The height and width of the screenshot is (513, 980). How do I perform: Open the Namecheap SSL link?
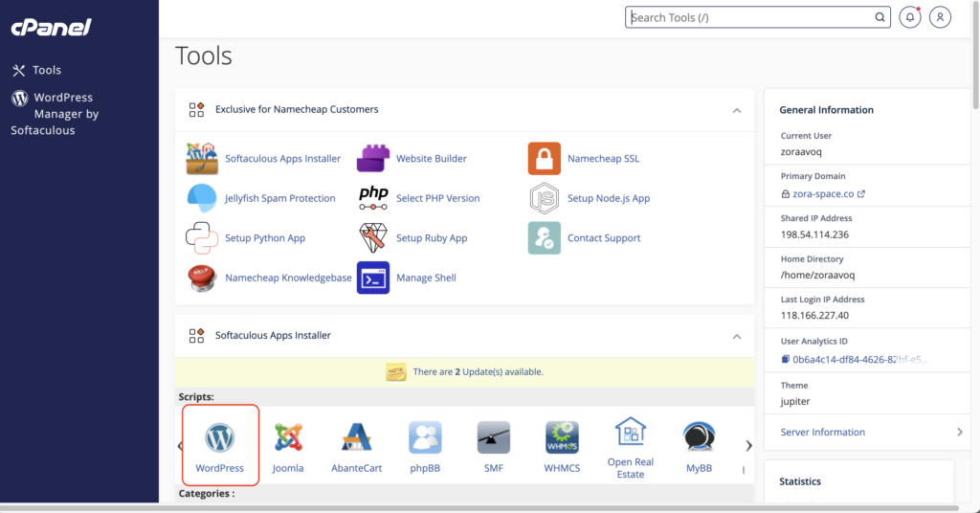(x=603, y=159)
